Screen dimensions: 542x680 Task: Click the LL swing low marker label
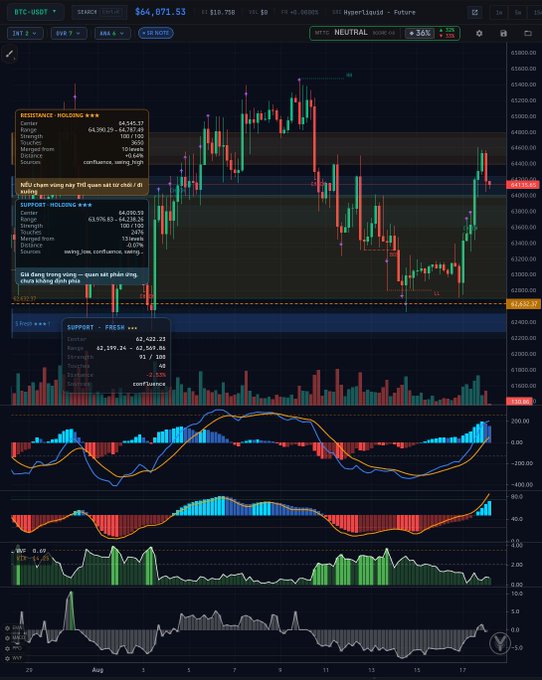[437, 294]
